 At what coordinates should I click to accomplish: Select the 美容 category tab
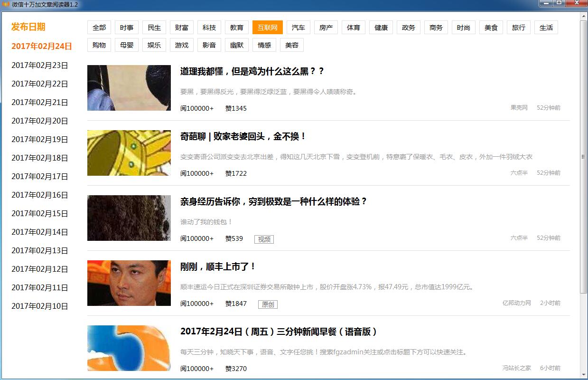coord(292,45)
